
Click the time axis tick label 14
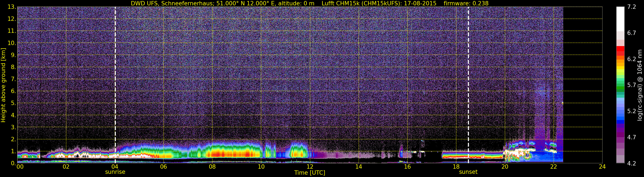[x=358, y=167]
